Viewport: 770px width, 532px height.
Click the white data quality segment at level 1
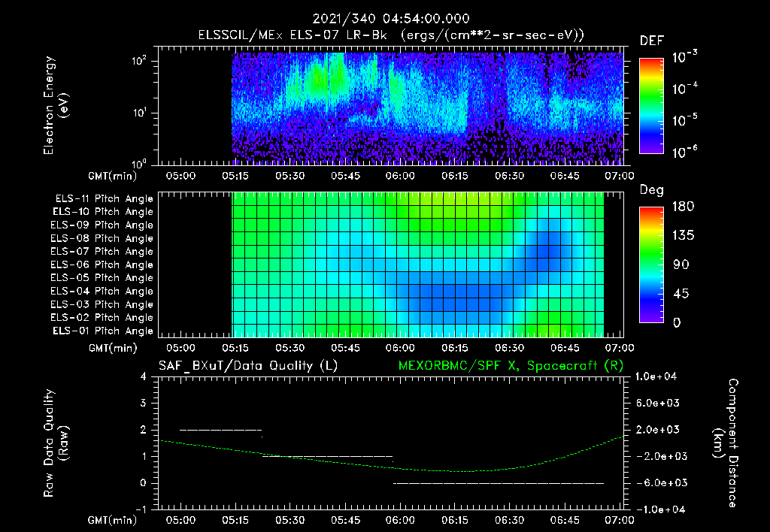pos(328,456)
